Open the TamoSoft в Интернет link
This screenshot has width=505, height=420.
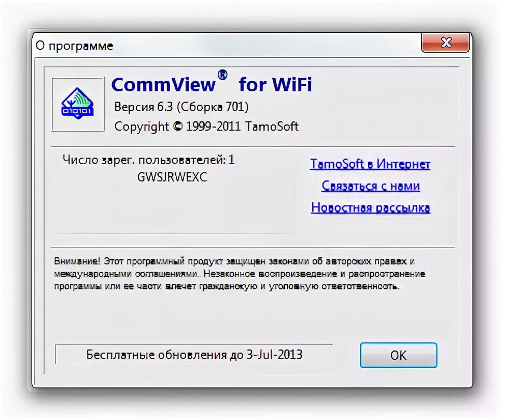pyautogui.click(x=370, y=164)
